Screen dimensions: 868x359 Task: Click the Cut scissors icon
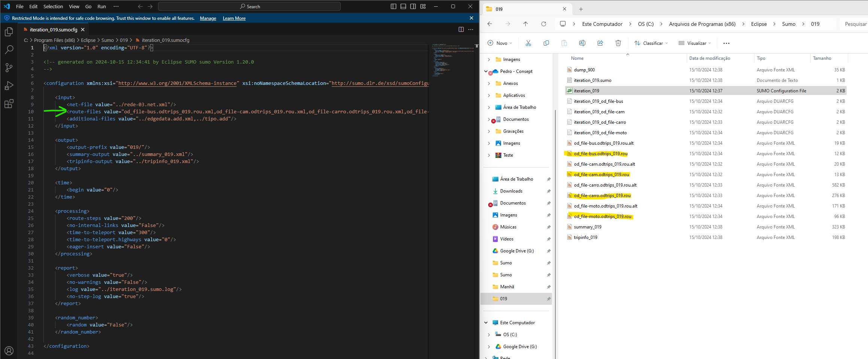528,43
